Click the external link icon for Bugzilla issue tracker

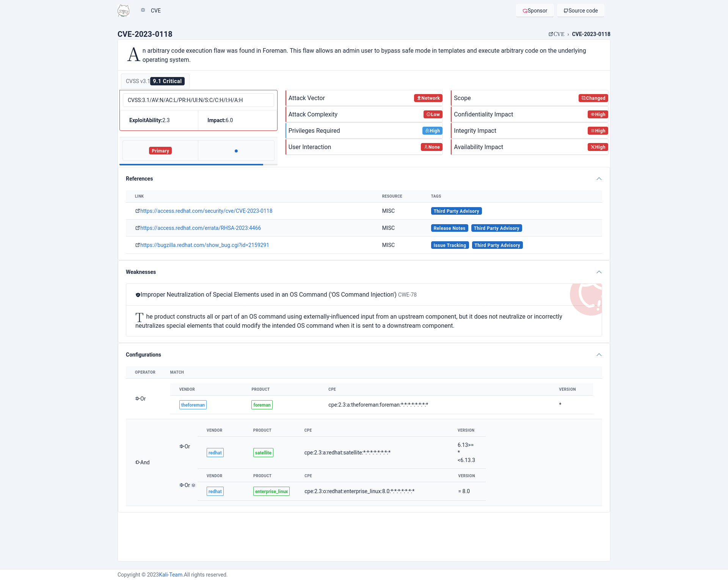coord(137,245)
